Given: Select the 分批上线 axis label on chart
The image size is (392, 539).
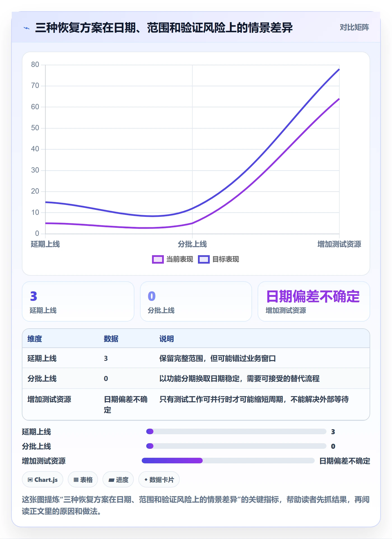Looking at the screenshot, I should click(x=192, y=244).
